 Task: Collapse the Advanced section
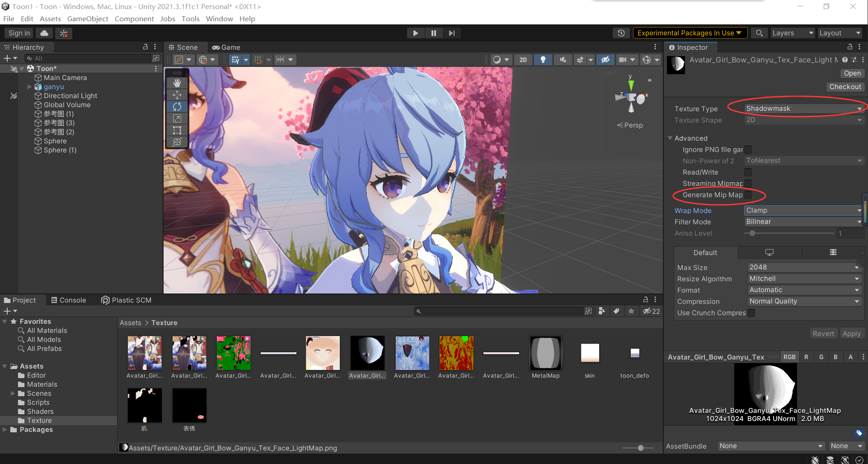tap(670, 138)
